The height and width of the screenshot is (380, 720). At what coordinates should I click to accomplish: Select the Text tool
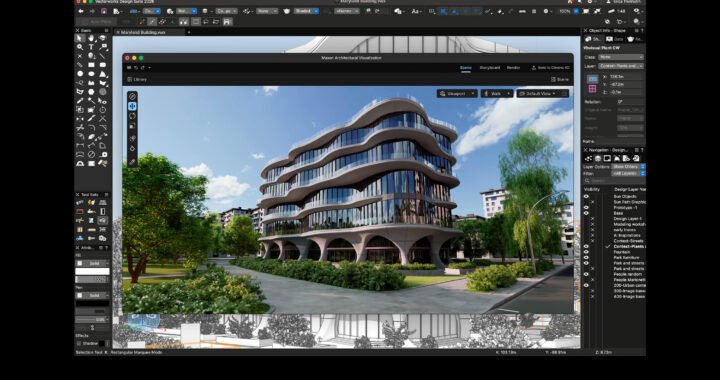91,47
